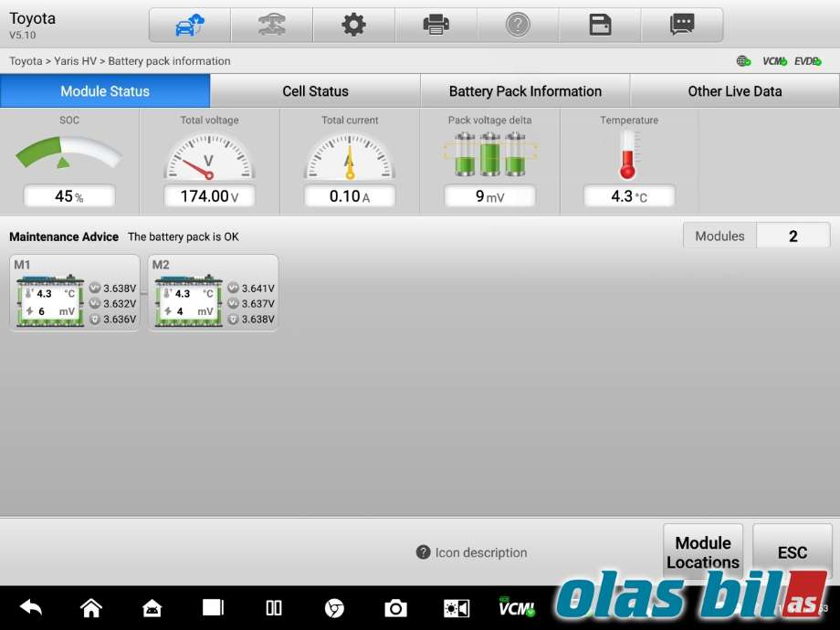This screenshot has width=840, height=630.
Task: Tap the Temperature thermometer graphic
Action: point(629,154)
